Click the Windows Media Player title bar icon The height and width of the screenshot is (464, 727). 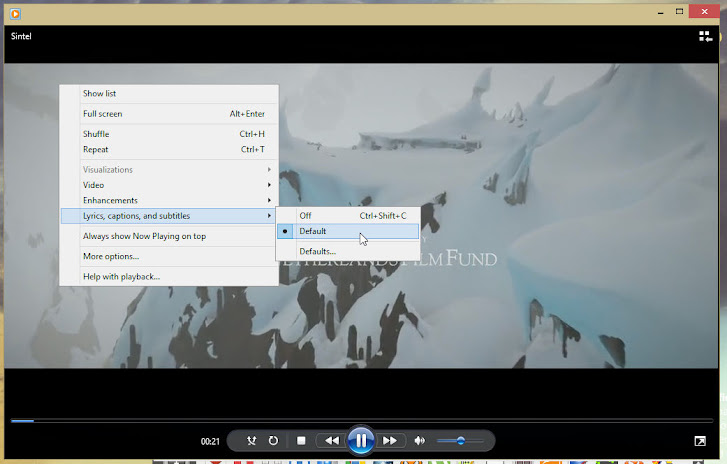click(15, 14)
